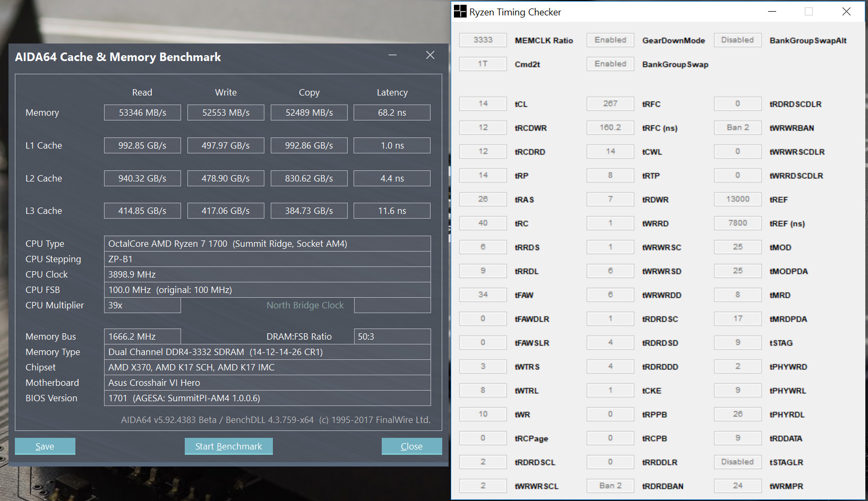
Task: Select the Memory Read value 53346 MB/s
Action: pyautogui.click(x=142, y=113)
